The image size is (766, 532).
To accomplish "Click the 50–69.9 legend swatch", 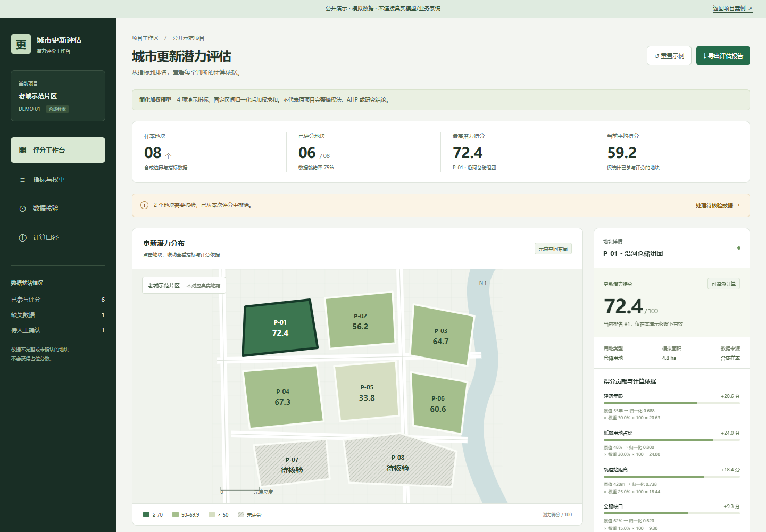I will pyautogui.click(x=176, y=514).
